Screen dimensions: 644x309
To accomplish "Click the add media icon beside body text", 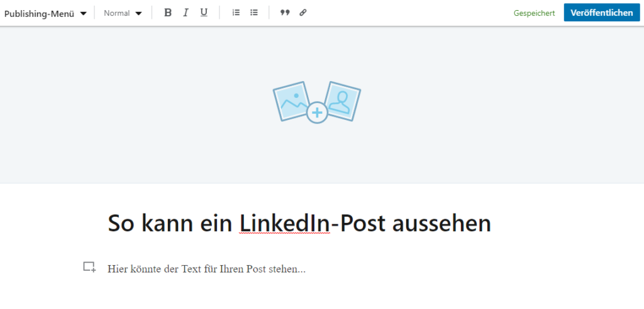I will pos(89,267).
